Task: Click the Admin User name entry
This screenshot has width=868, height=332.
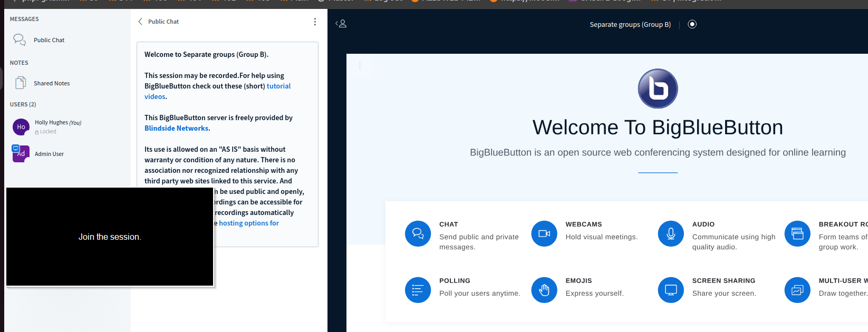Action: click(x=49, y=154)
